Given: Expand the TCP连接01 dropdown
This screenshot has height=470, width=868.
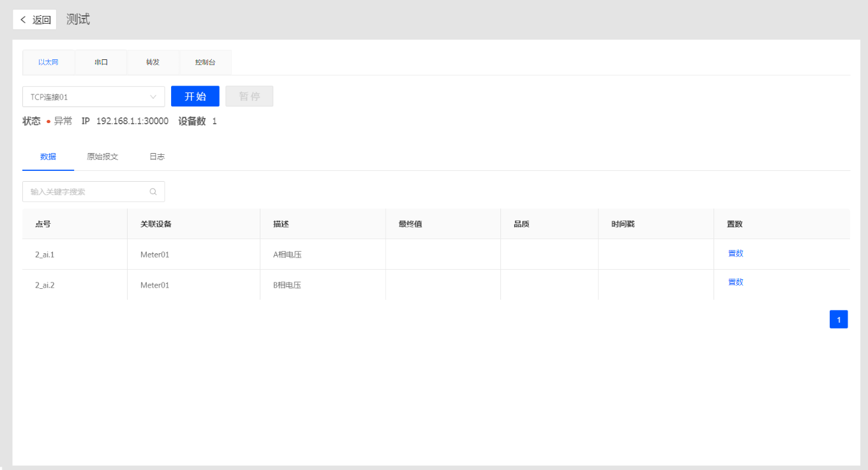Looking at the screenshot, I should [x=93, y=97].
